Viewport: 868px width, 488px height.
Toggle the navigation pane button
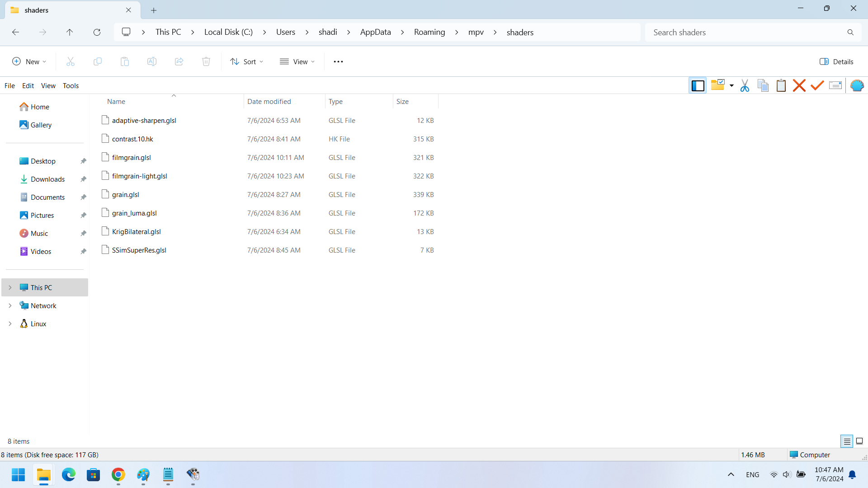click(698, 85)
